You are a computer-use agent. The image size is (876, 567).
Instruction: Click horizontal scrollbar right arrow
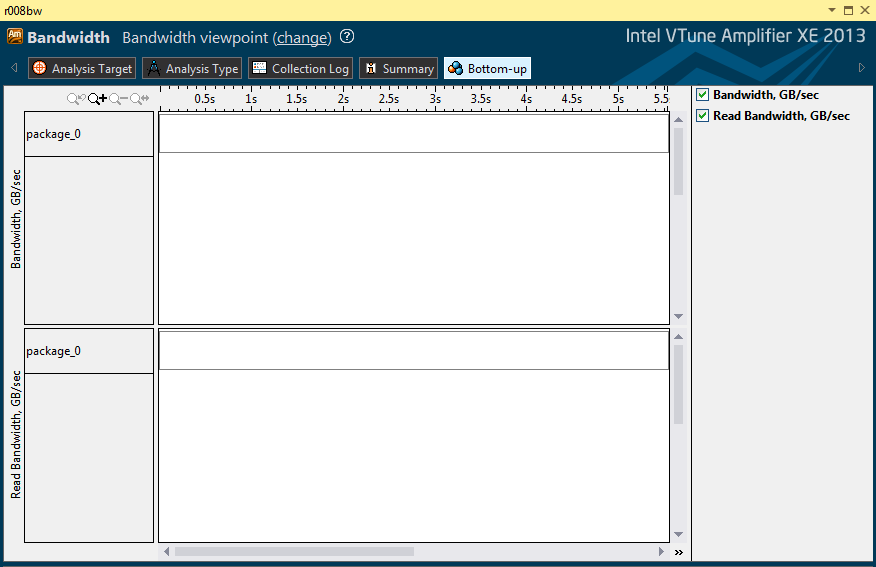coord(661,551)
